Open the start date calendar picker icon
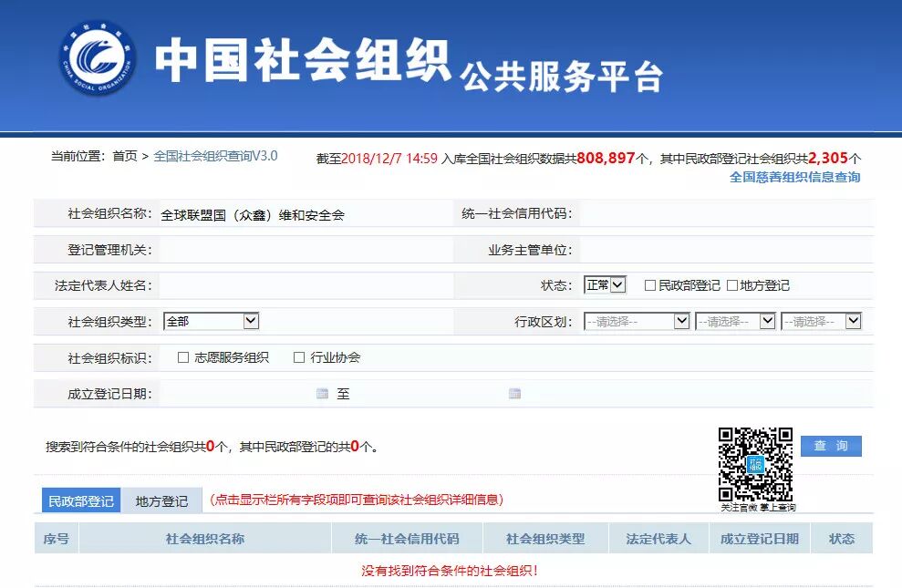 pyautogui.click(x=322, y=394)
